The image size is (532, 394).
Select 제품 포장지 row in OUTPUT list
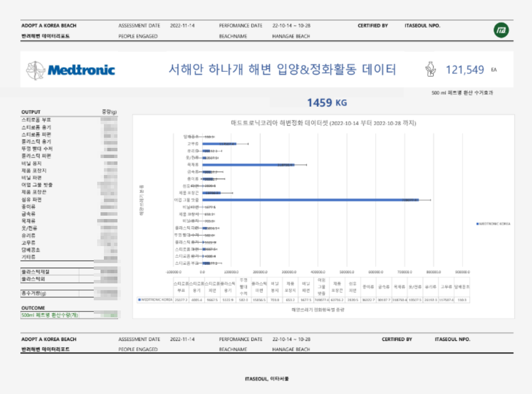[x=69, y=170]
